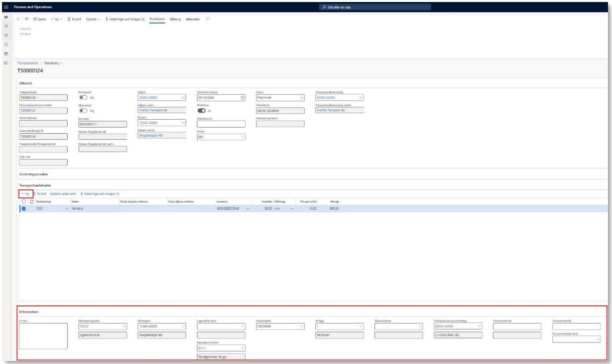
Task: Click Spara to save the record
Action: coord(39,19)
